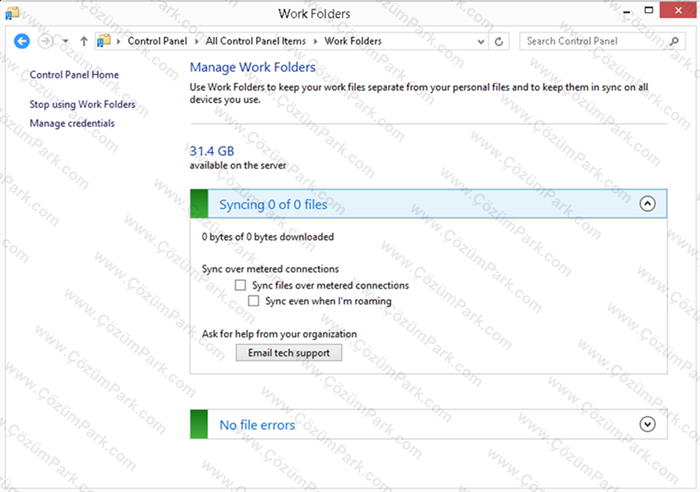The image size is (700, 492).
Task: Click the 31.4 GB available value
Action: (212, 151)
